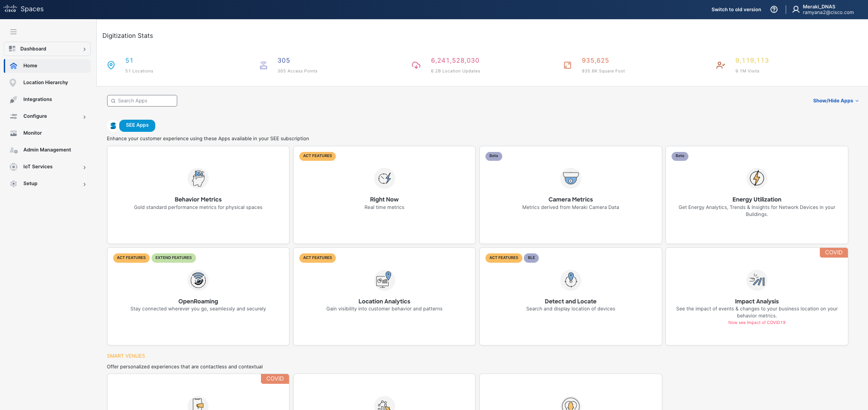
Task: Click Switch to old version link
Action: click(x=736, y=9)
